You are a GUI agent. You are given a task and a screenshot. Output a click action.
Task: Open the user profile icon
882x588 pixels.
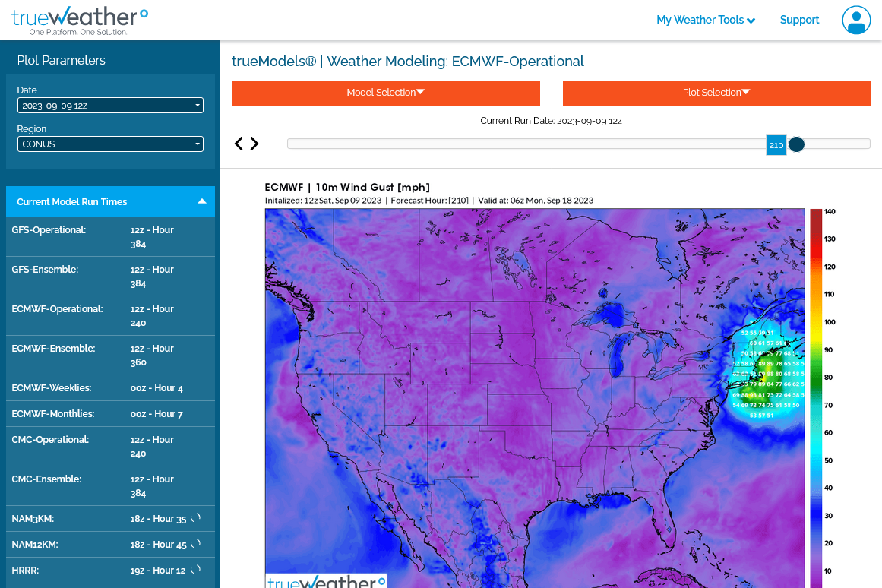click(856, 21)
